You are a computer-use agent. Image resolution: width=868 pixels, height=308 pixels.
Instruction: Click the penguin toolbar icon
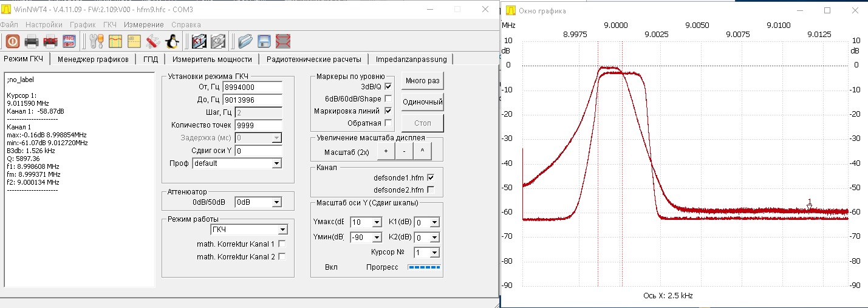point(173,41)
